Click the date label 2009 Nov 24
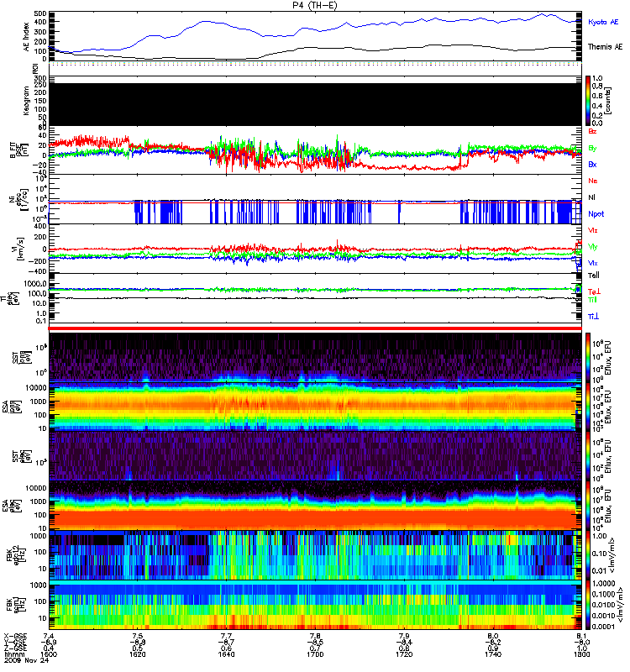The height and width of the screenshot is (672, 630). coord(27,660)
